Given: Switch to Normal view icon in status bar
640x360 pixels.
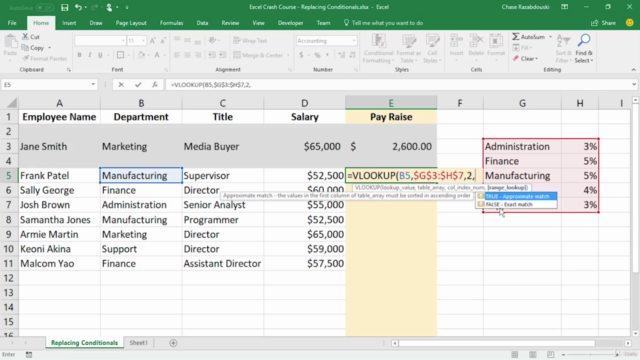Looking at the screenshot, I should [515, 354].
